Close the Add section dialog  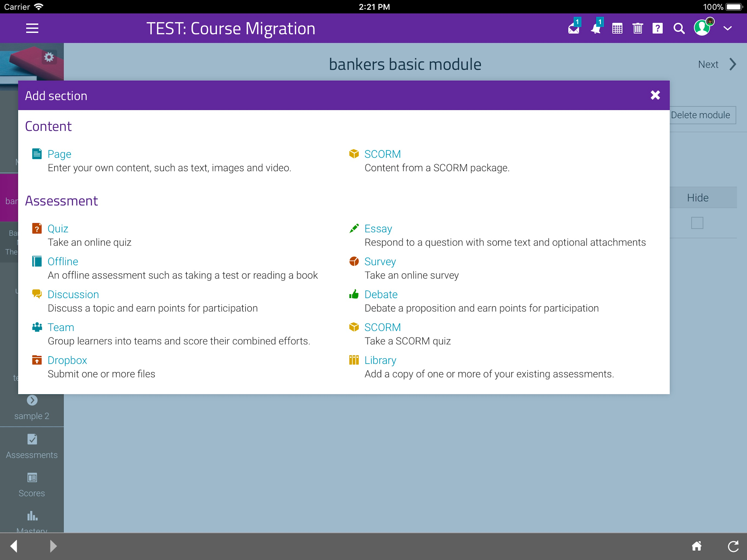click(x=655, y=96)
